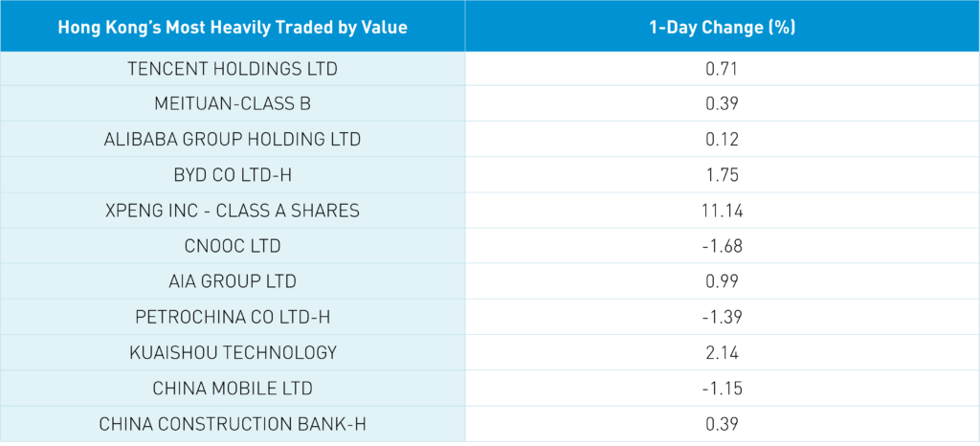Screen dimensions: 980x446
Task: Click XPeng Inc - Class A Shares
Action: [x=233, y=211]
